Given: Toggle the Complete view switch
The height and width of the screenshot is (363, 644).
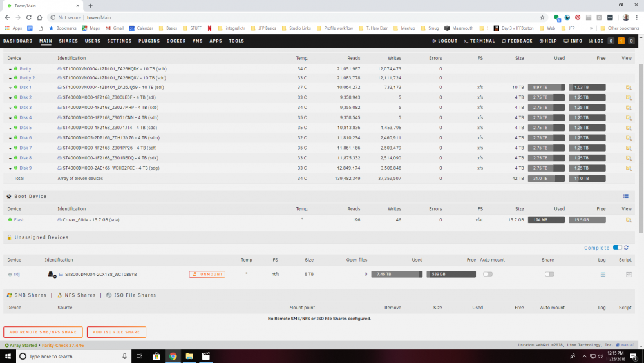Looking at the screenshot, I should [x=618, y=248].
